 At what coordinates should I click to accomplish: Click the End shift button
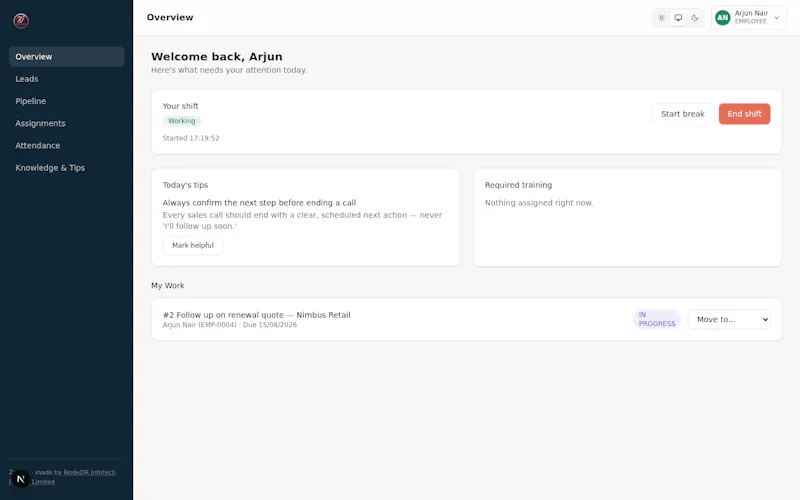(744, 114)
